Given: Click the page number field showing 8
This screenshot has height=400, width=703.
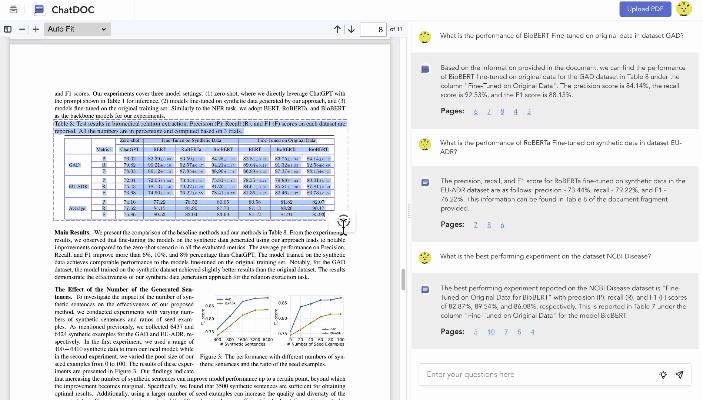Looking at the screenshot, I should point(373,29).
